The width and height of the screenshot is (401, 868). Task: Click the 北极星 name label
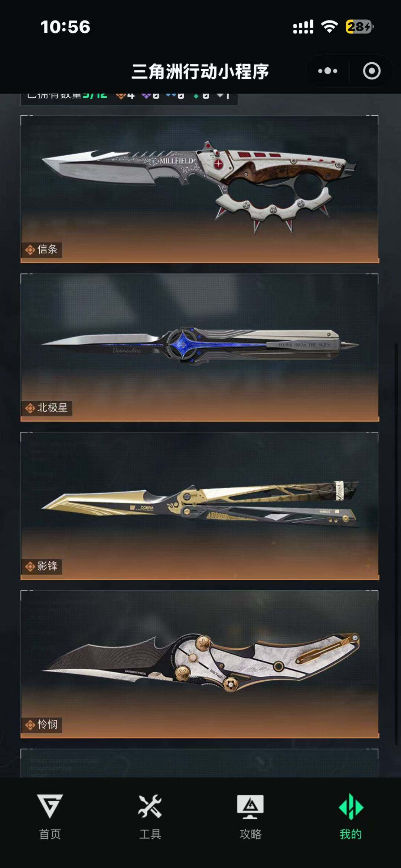(x=52, y=408)
